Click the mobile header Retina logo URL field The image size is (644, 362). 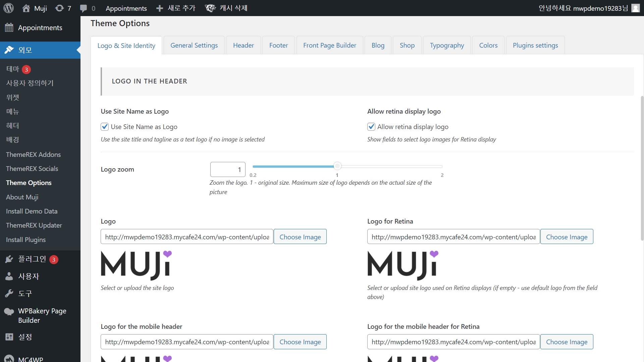[453, 342]
